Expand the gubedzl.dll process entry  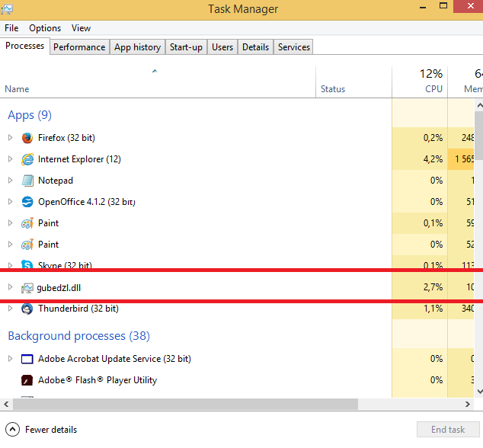(10, 287)
